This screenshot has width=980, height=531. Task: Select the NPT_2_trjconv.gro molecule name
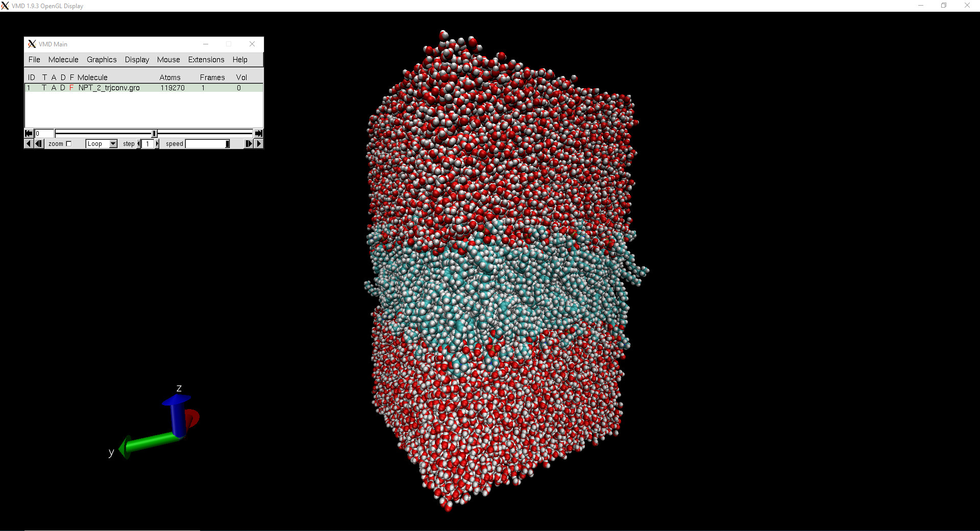[x=109, y=88]
